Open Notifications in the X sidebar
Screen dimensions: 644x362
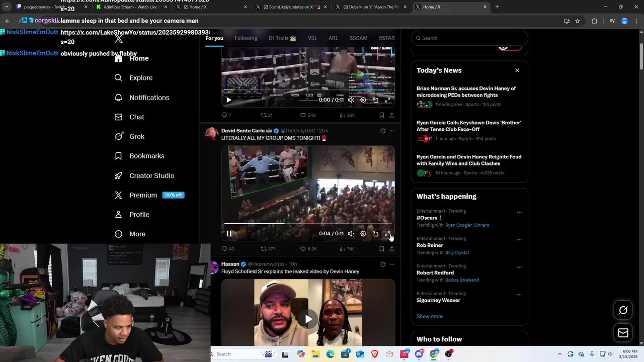[142, 98]
